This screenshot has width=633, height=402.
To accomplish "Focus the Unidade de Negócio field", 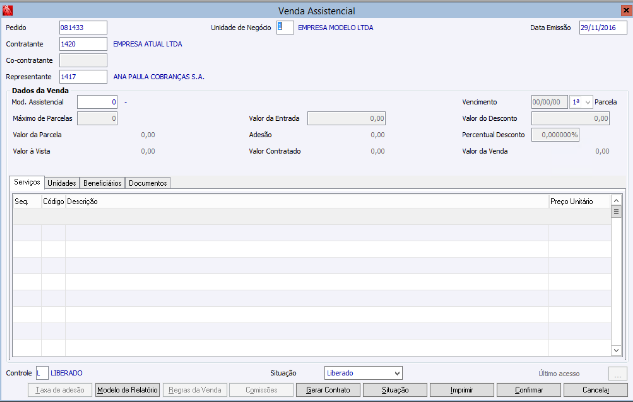I will coord(285,27).
